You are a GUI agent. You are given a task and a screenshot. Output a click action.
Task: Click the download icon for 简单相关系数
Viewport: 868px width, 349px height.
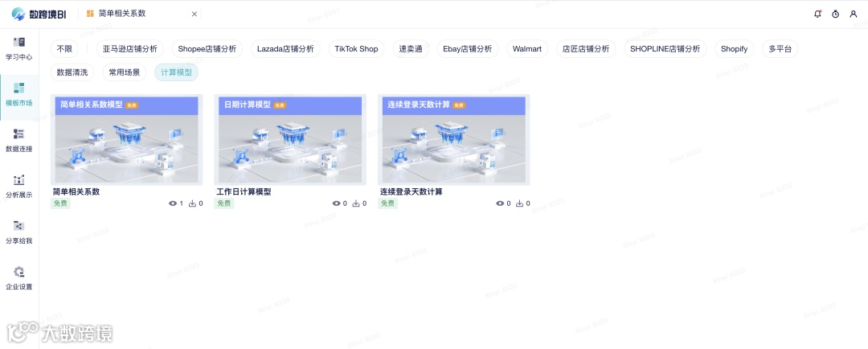(193, 203)
